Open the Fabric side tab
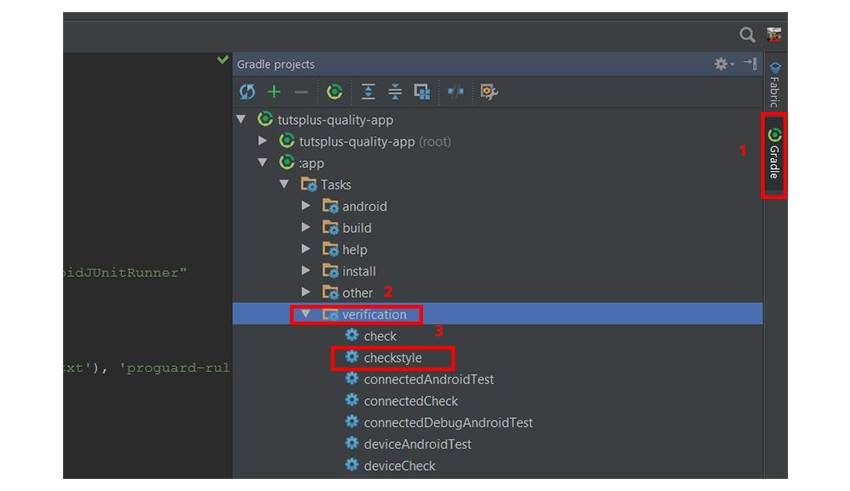 (775, 84)
